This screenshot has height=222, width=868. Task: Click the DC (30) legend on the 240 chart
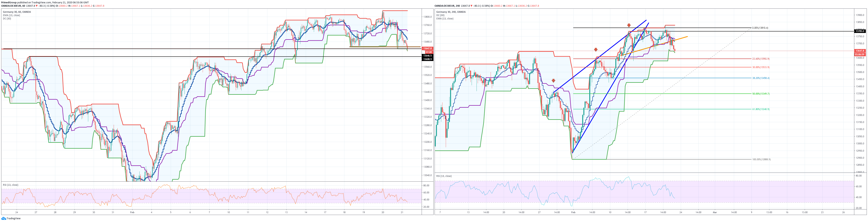pyautogui.click(x=440, y=15)
